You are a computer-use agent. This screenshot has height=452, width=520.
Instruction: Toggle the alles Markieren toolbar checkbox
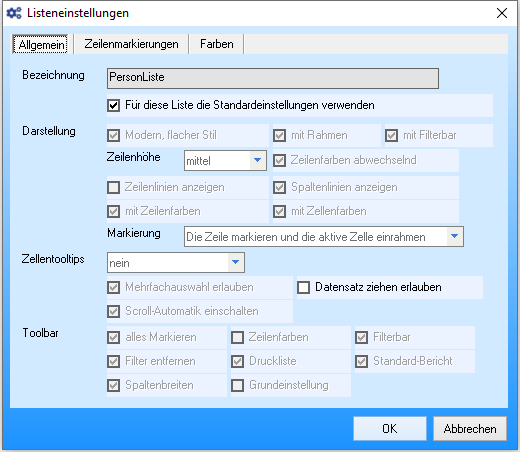click(x=114, y=337)
